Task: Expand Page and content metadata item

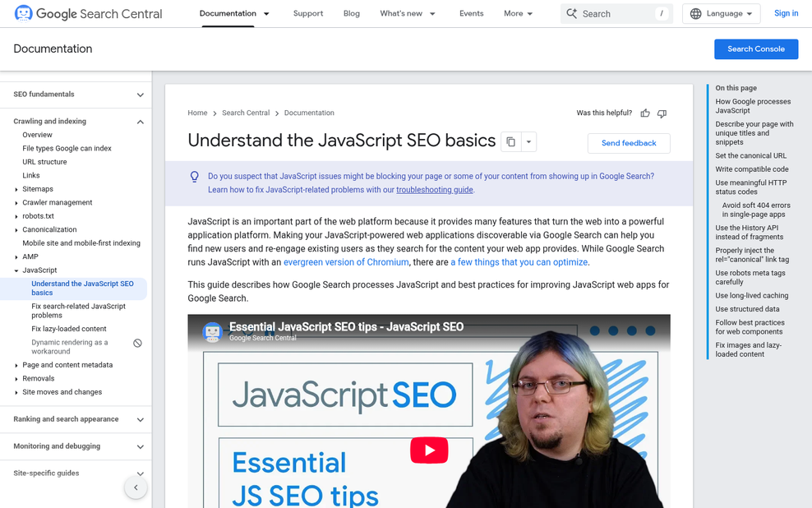Action: click(16, 365)
